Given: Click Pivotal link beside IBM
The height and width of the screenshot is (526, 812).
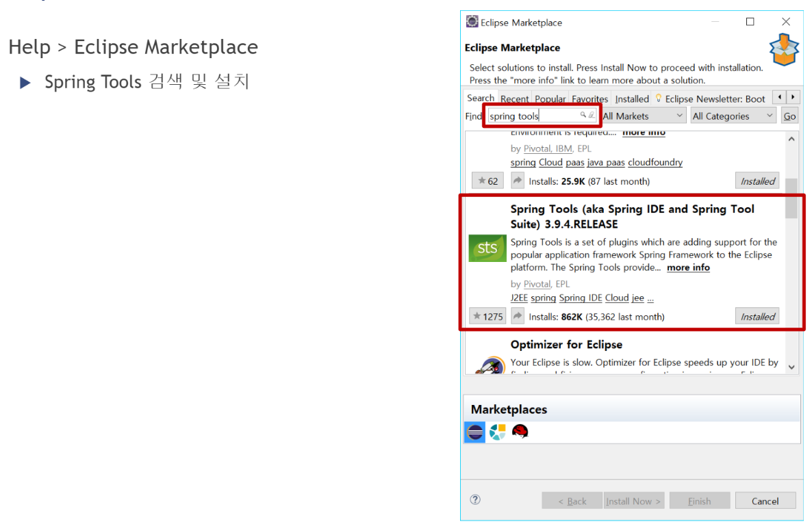Looking at the screenshot, I should coord(537,148).
